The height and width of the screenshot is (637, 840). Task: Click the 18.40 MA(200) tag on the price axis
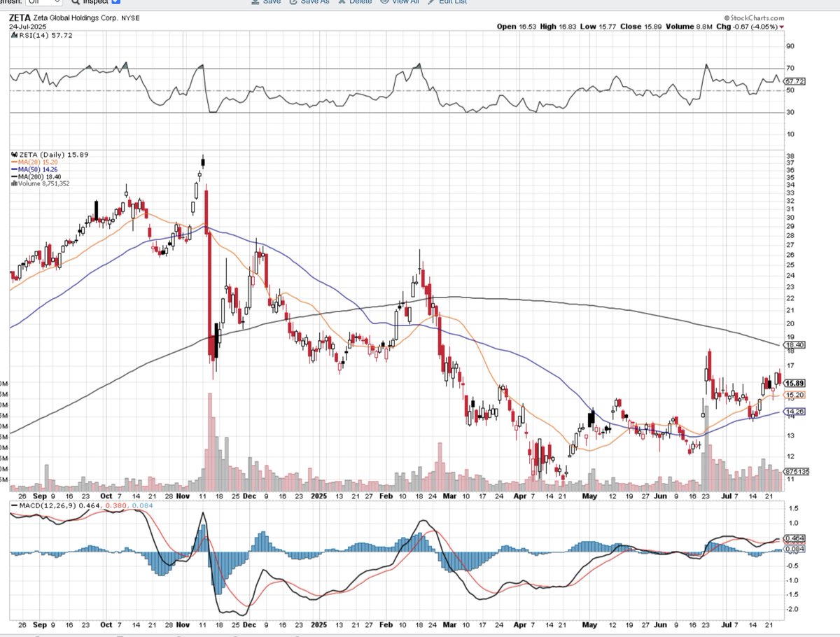(795, 345)
